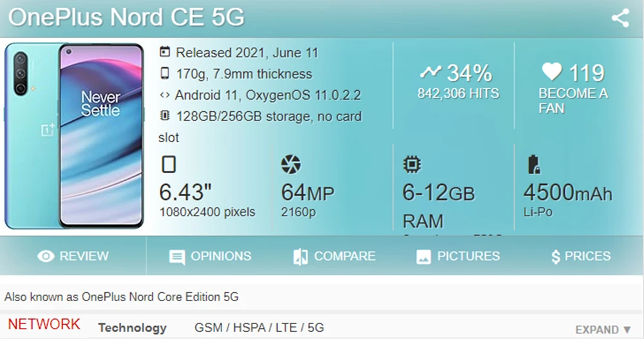Click the Opinions speech bubble icon

coord(176,257)
